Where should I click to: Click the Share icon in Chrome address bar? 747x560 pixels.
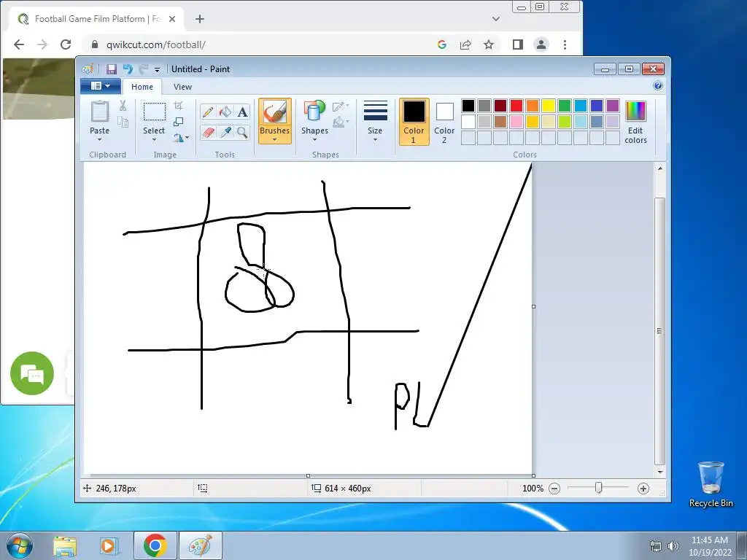pos(465,44)
